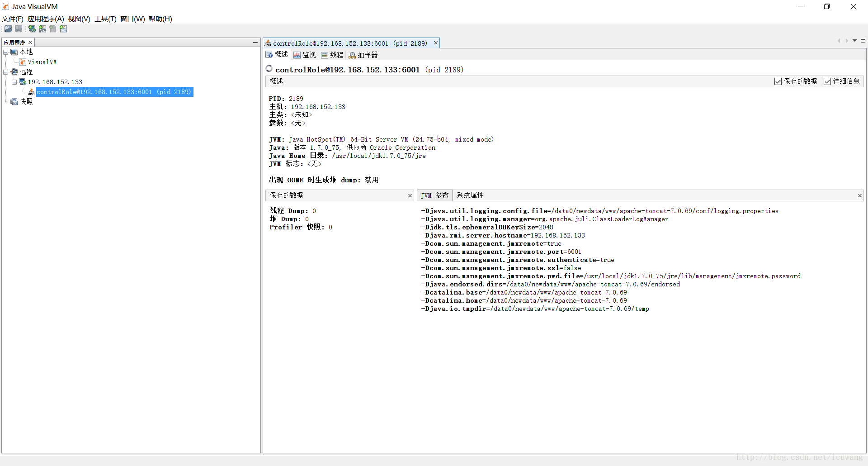Open the 应用程序(A) menu
The width and height of the screenshot is (868, 466).
(46, 19)
